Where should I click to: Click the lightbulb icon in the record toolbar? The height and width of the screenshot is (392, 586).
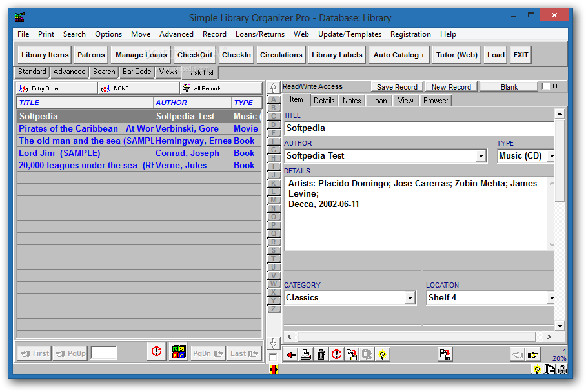pos(382,355)
